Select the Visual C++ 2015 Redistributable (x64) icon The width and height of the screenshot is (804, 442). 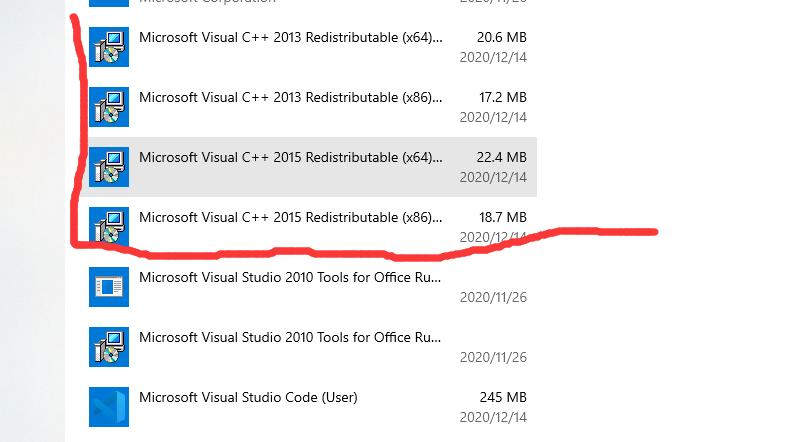(109, 167)
